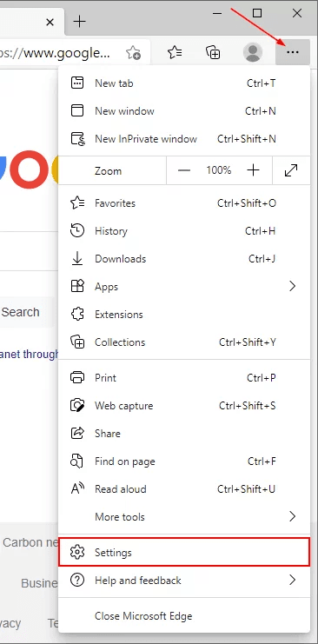
Task: Click the InPrivate window icon
Action: [x=77, y=139]
